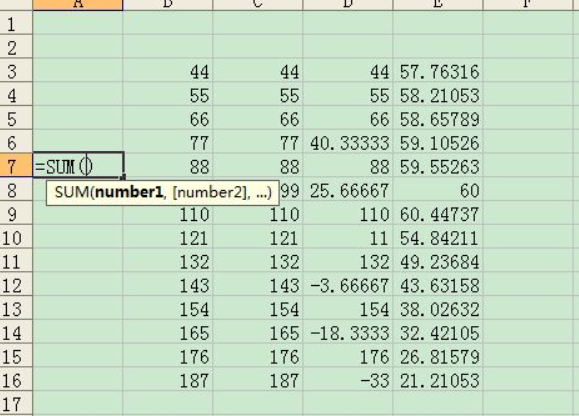Click row header 16

[16, 380]
